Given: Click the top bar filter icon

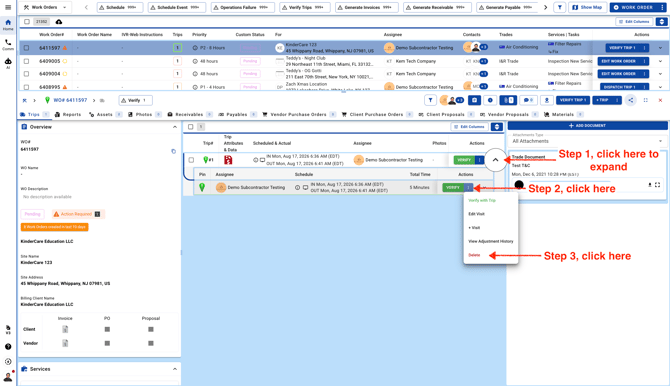Looking at the screenshot, I should pos(560,7).
